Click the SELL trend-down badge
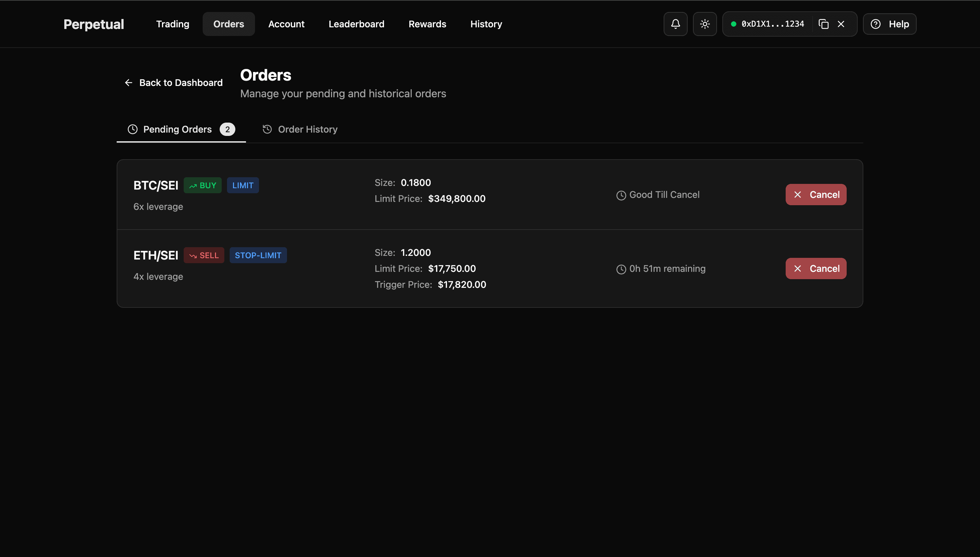The image size is (980, 557). (204, 256)
